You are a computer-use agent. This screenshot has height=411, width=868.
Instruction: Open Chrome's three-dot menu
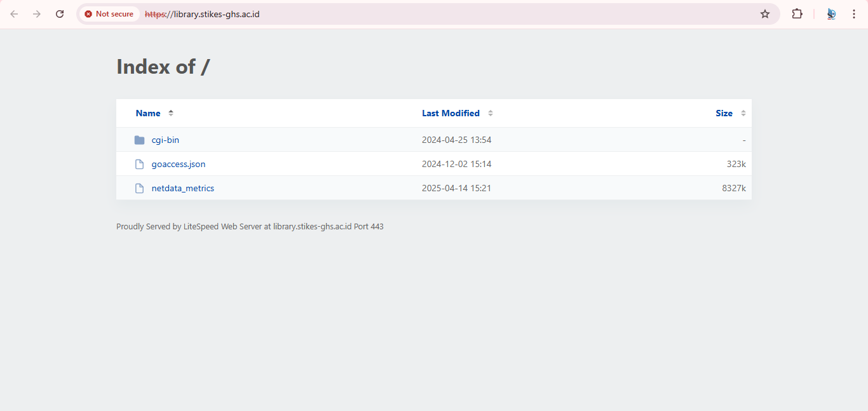854,14
